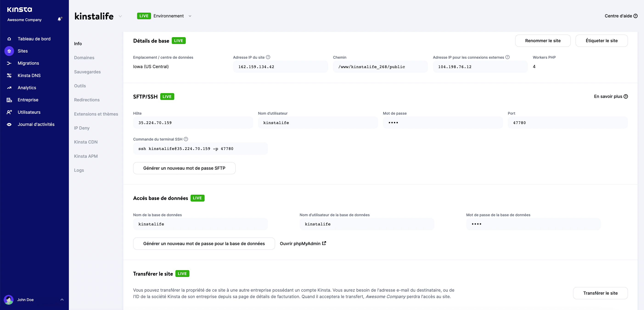Select the SSH command text field

(200, 149)
